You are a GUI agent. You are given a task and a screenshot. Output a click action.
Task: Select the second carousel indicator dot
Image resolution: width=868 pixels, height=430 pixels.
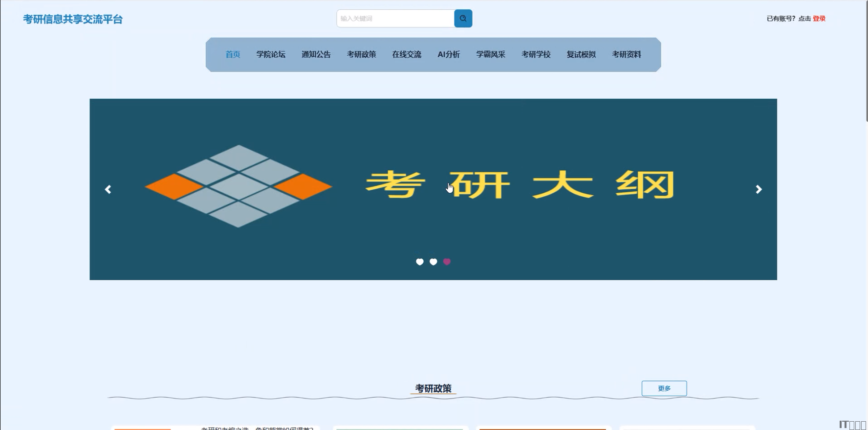[x=433, y=262]
